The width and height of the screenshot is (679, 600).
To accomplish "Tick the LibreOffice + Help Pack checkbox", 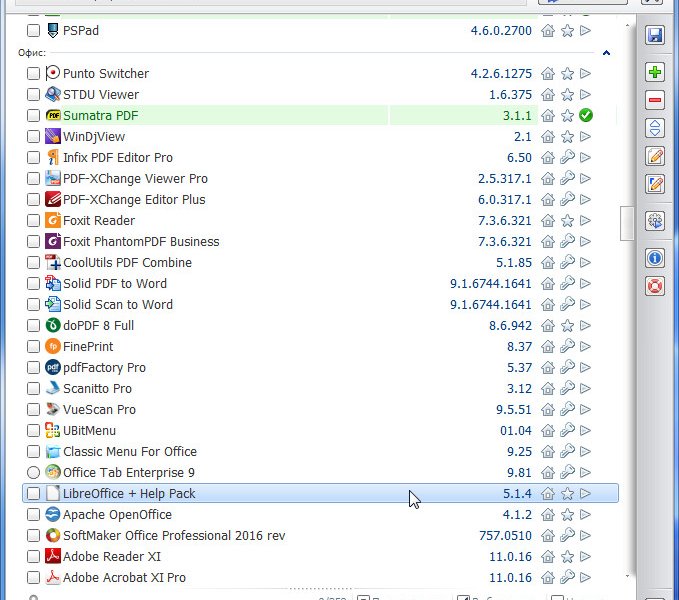I will [x=33, y=494].
